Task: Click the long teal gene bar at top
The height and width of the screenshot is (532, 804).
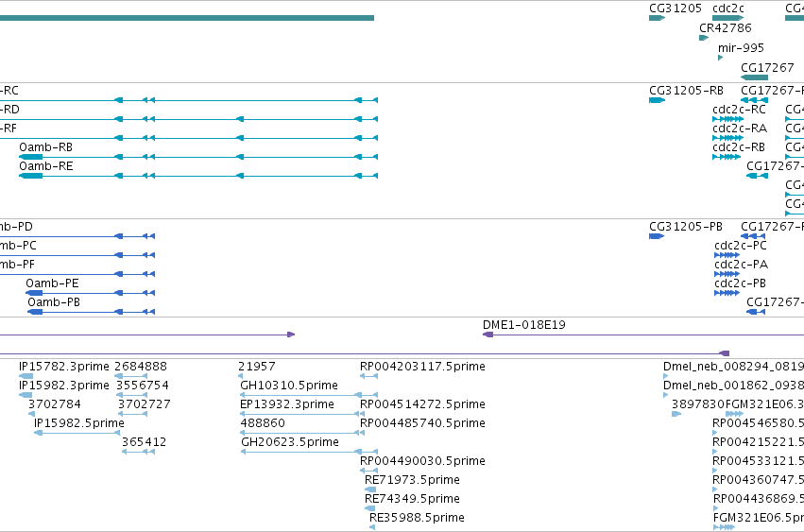Action: point(187,18)
